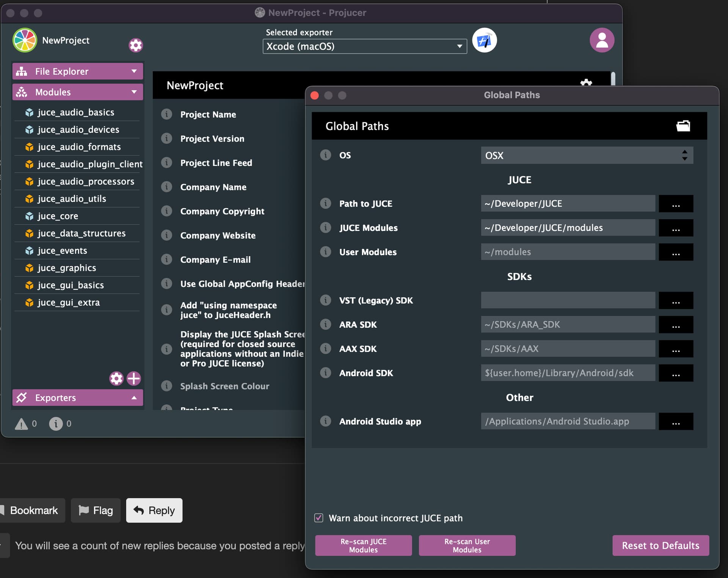Click the NewProject JUCE logo icon
This screenshot has width=728, height=578.
click(25, 40)
